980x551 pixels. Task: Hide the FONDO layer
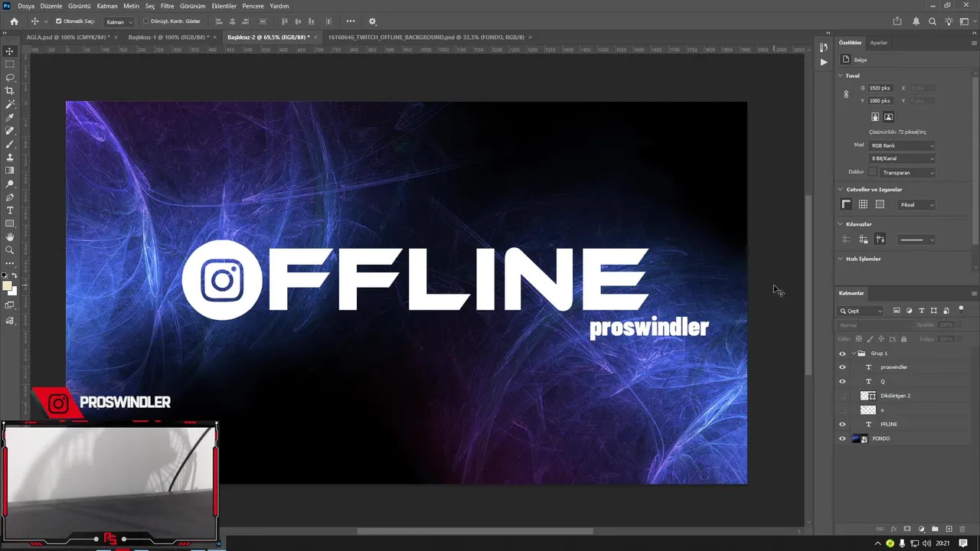[x=842, y=439]
